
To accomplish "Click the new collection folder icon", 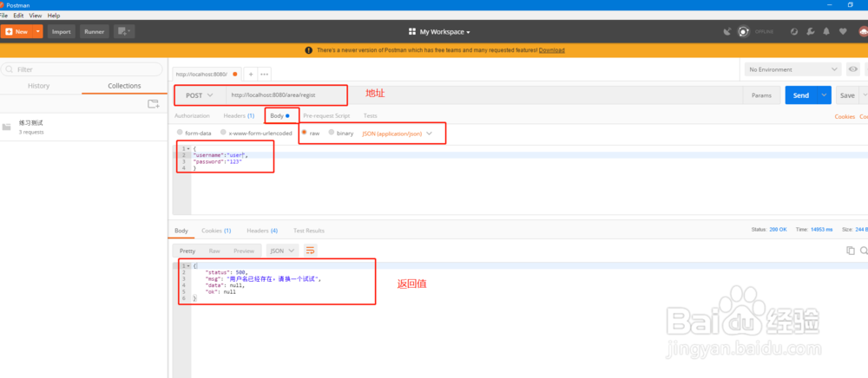I will [x=154, y=104].
